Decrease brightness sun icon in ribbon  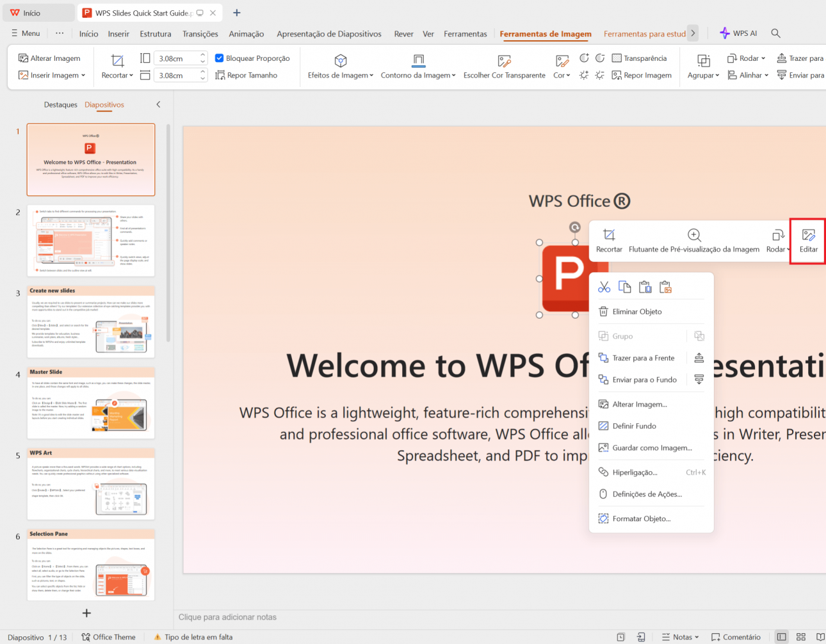599,76
